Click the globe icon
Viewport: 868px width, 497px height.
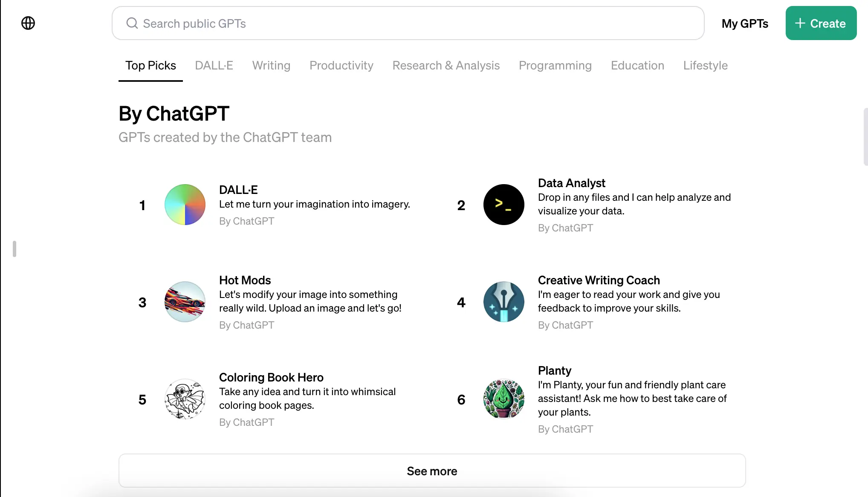(x=28, y=23)
